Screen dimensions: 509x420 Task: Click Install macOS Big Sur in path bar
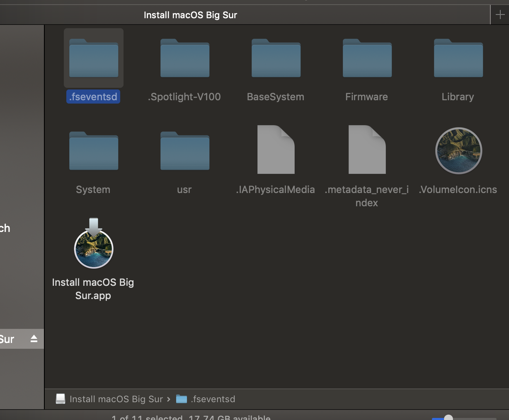coord(116,399)
